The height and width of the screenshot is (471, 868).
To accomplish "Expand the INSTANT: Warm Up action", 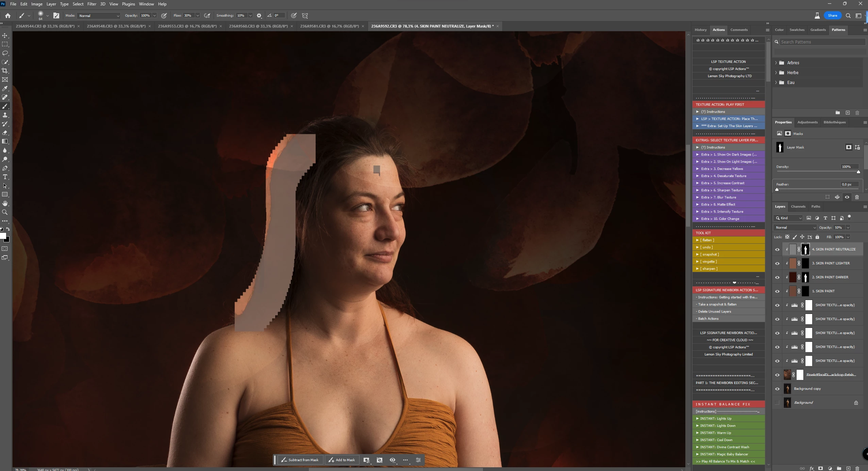I will click(x=697, y=433).
